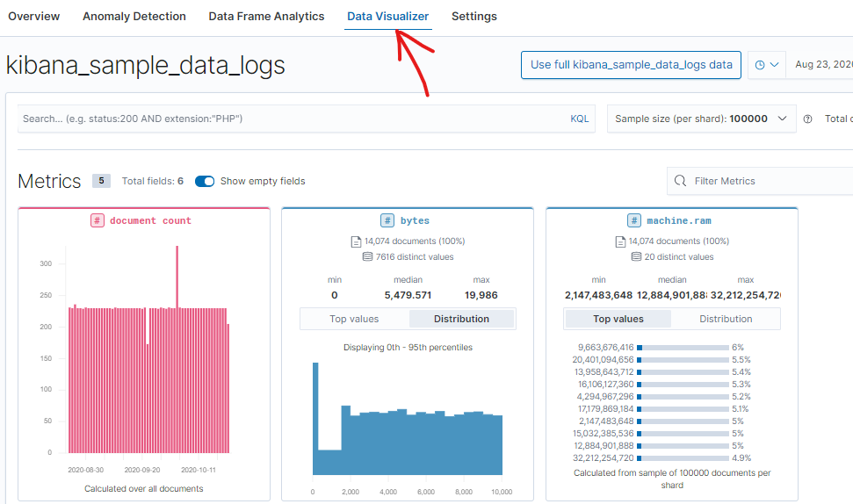Click the 4,294,967,296 top value row
This screenshot has height=504, width=853.
(662, 396)
